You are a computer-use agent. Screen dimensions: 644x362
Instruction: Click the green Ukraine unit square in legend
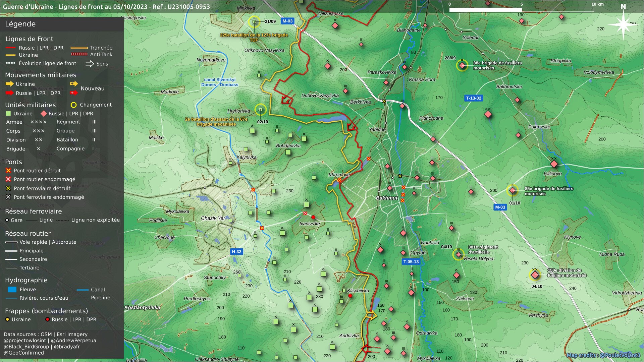point(8,114)
